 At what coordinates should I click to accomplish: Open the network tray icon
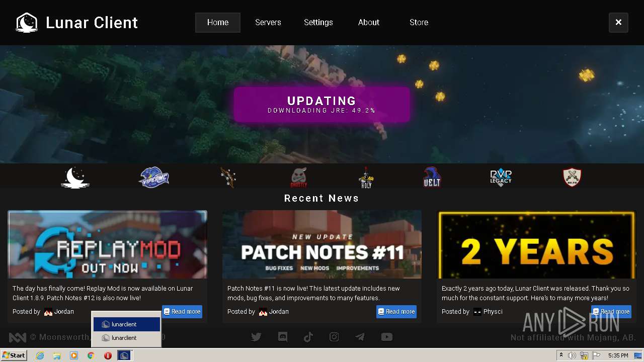pyautogui.click(x=584, y=355)
